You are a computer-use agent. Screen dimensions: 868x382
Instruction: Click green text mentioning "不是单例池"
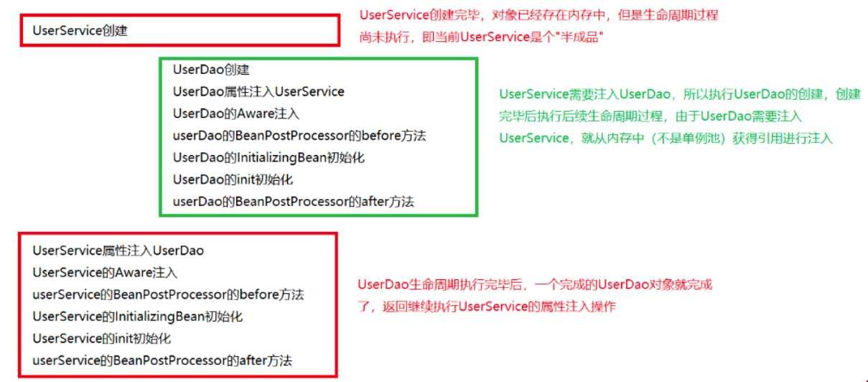click(666, 138)
